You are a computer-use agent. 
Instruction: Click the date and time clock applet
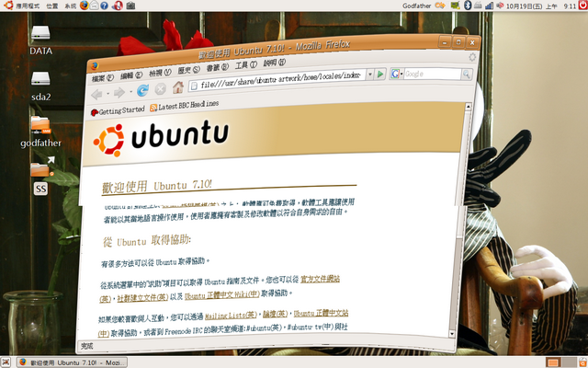click(x=541, y=6)
